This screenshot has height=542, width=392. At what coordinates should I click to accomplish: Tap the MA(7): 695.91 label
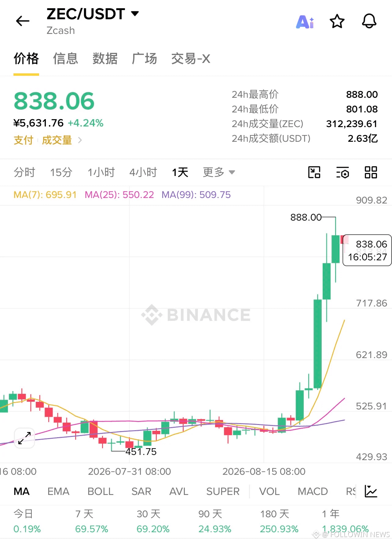45,195
